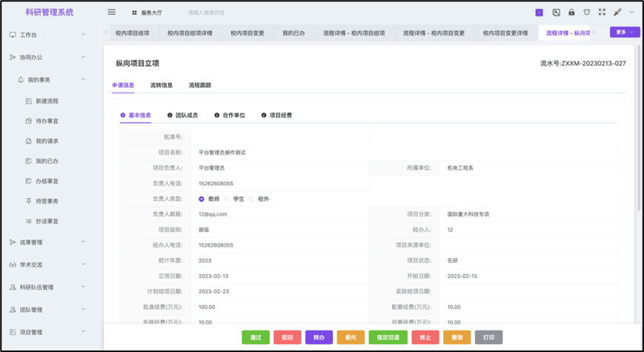Open the 团队成员 sub-tab
Image resolution: width=644 pixels, height=352 pixels.
pos(182,116)
